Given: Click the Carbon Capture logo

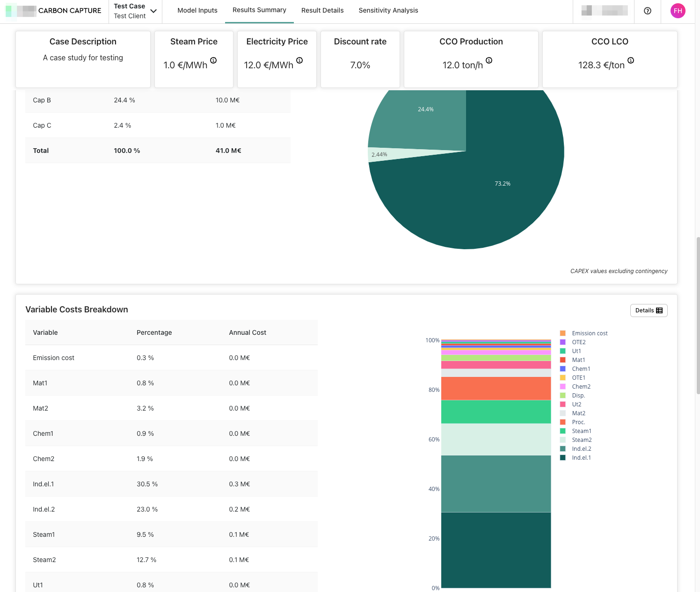Looking at the screenshot, I should (53, 11).
